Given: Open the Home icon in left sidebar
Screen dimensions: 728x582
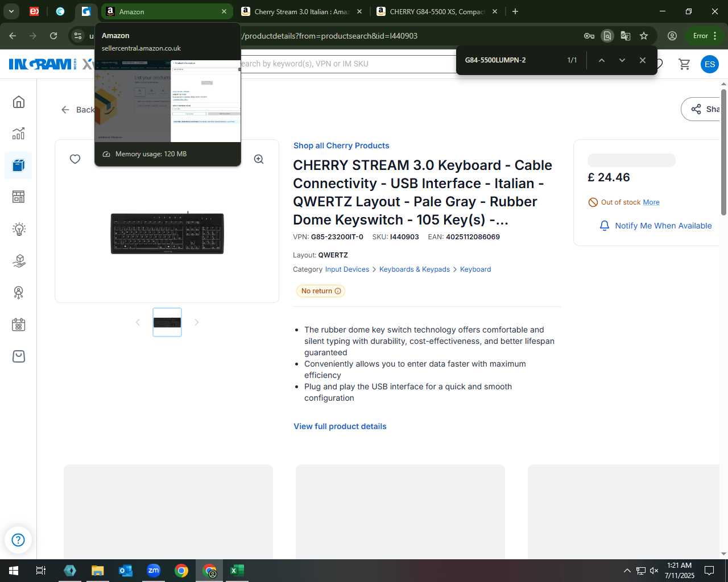Looking at the screenshot, I should coord(19,102).
